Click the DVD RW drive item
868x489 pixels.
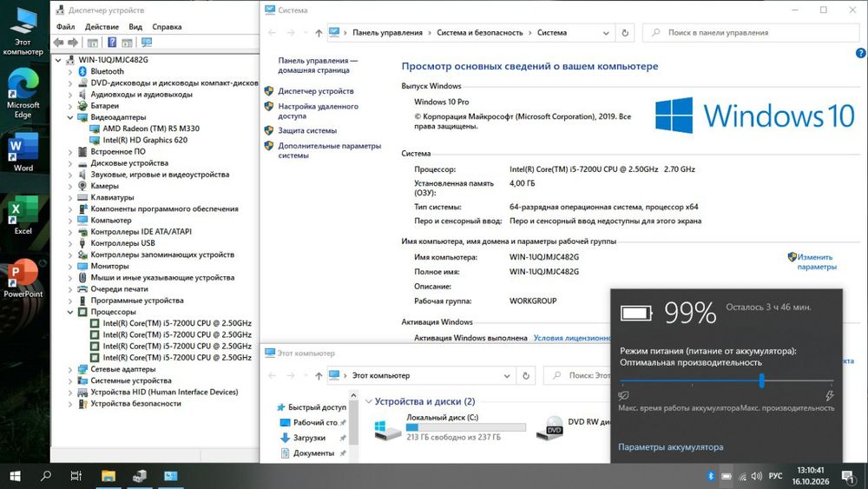[x=573, y=429]
